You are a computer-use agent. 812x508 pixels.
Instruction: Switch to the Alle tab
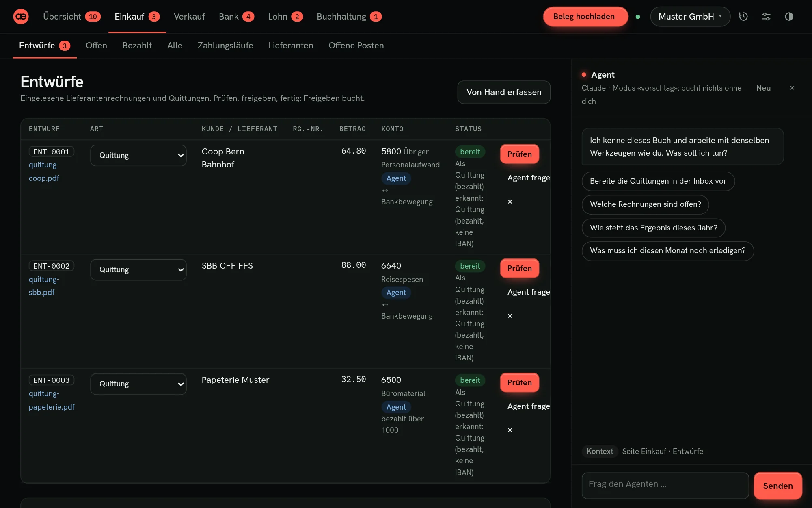tap(175, 46)
